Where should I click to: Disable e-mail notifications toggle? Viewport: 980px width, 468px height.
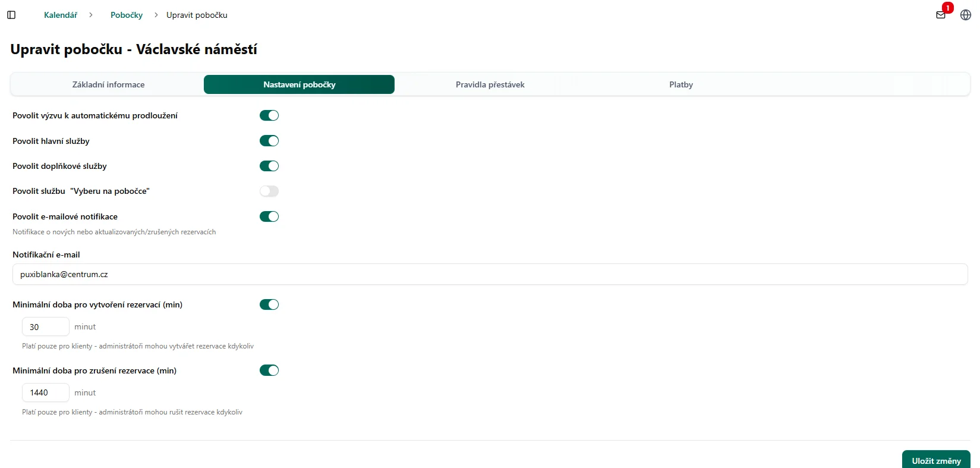click(x=269, y=216)
